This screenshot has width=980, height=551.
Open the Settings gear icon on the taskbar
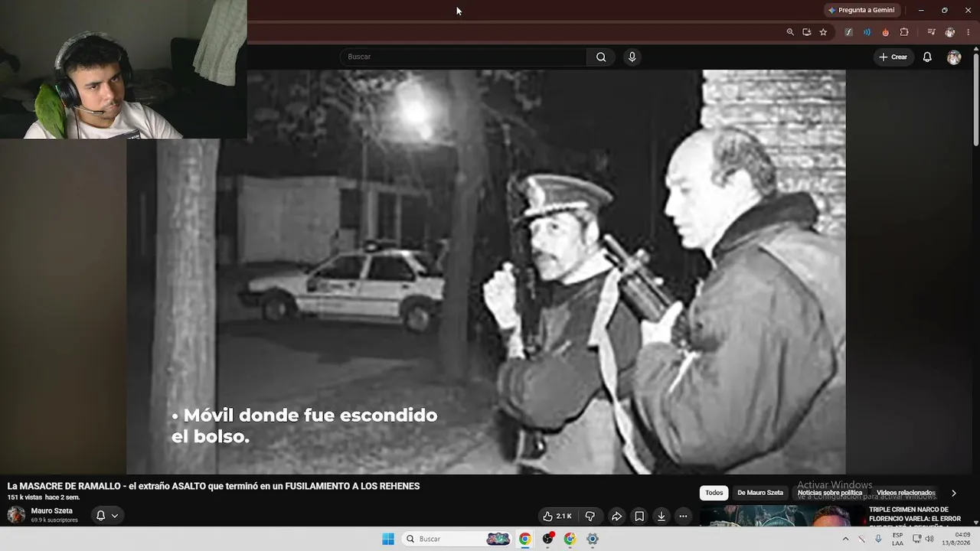[x=592, y=539]
